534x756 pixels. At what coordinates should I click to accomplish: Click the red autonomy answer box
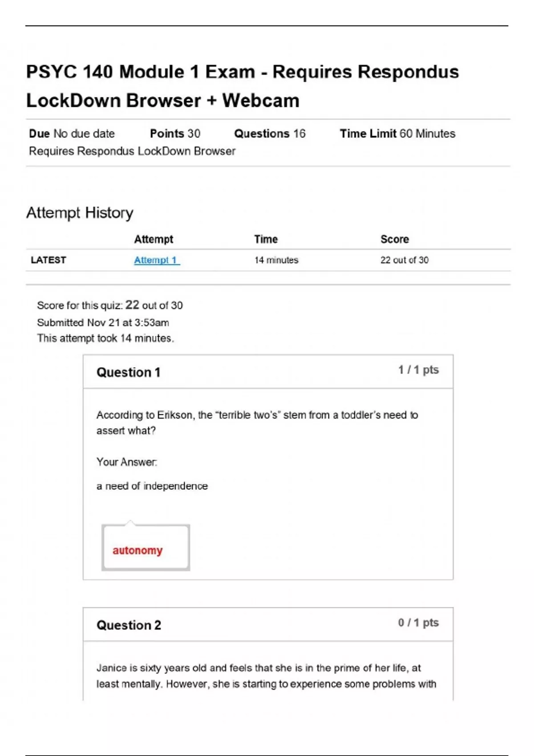(x=146, y=548)
